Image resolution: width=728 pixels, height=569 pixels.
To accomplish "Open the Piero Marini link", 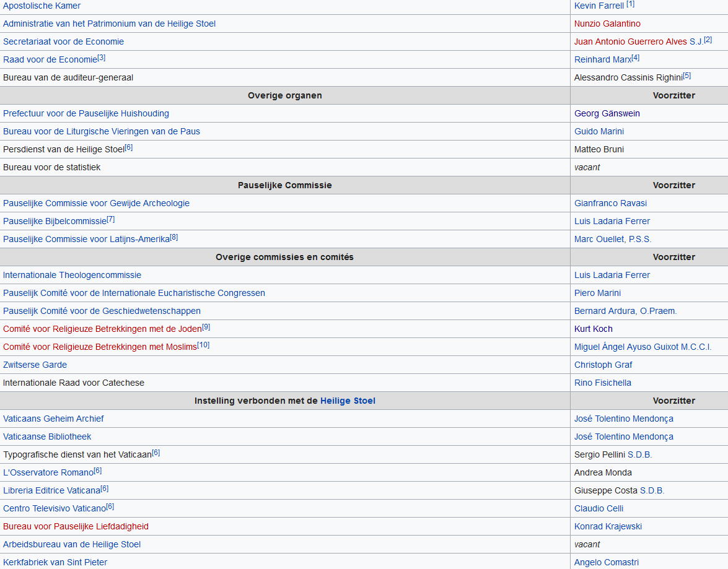I will (x=597, y=293).
